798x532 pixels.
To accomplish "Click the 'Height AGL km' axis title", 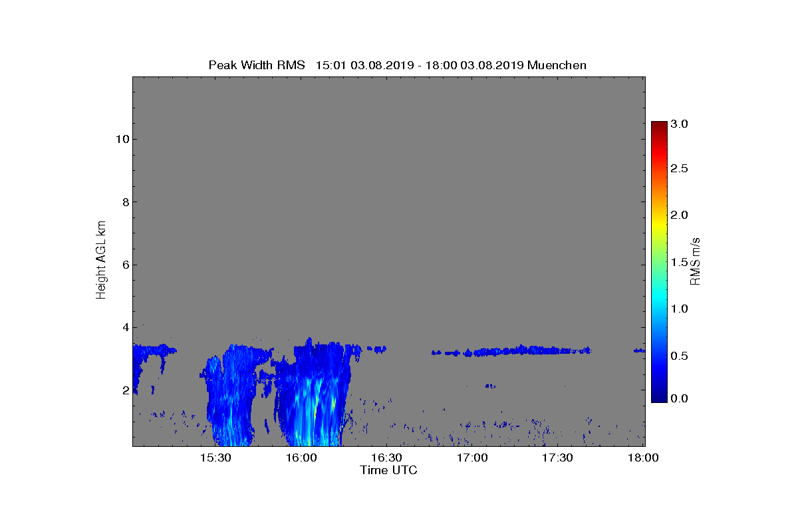I will click(101, 261).
